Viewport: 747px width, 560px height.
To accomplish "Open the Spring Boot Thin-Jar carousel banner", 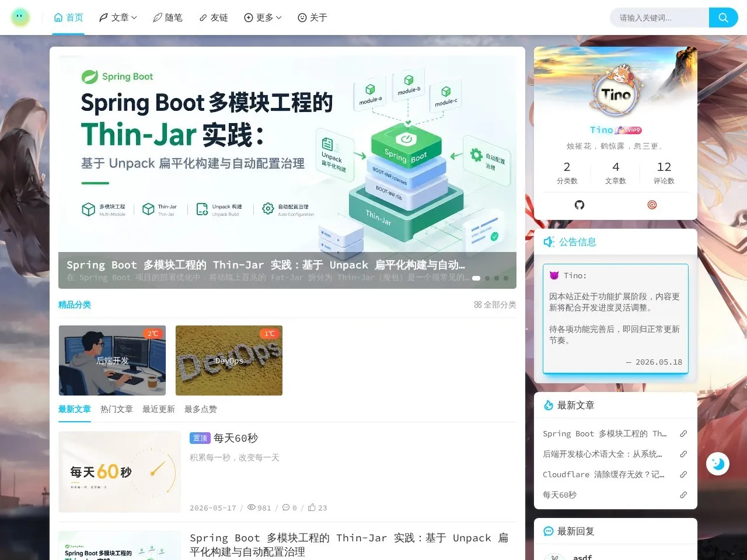I will (287, 172).
